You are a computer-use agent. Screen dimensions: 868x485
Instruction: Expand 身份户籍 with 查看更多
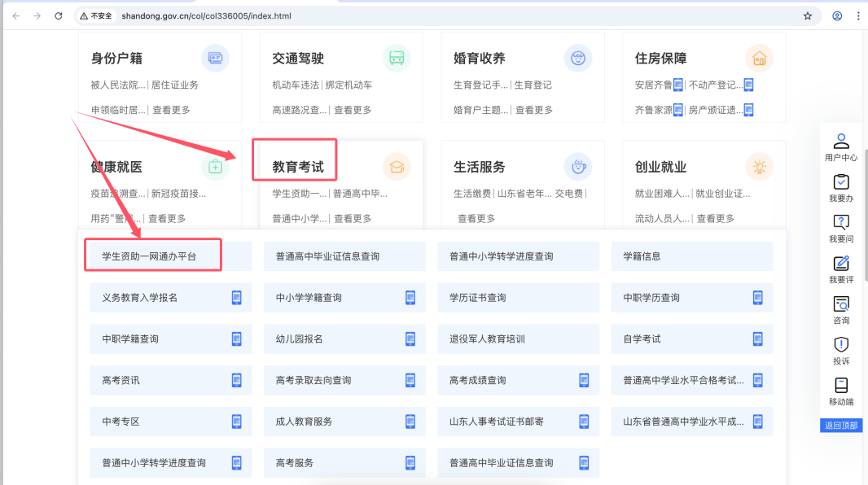tap(171, 110)
